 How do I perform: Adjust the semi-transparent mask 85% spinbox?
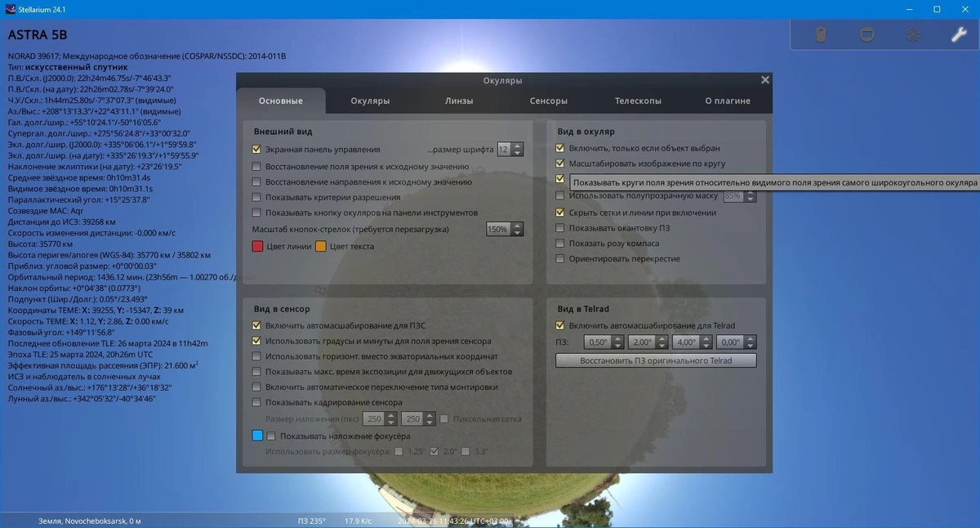click(x=739, y=196)
